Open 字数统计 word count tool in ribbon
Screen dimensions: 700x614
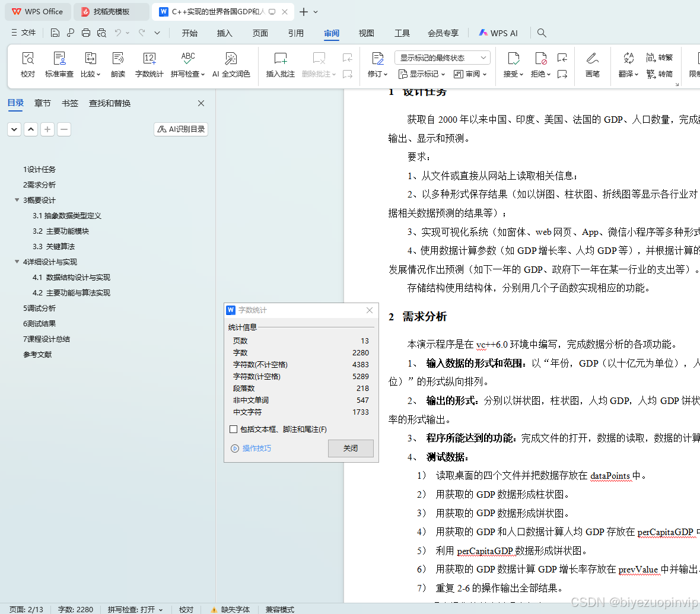[149, 64]
